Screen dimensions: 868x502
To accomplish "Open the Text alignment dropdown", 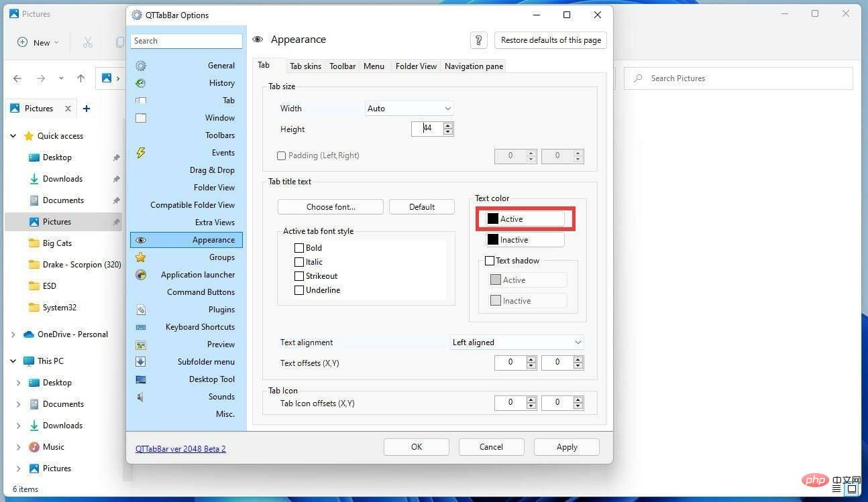I will coord(517,342).
